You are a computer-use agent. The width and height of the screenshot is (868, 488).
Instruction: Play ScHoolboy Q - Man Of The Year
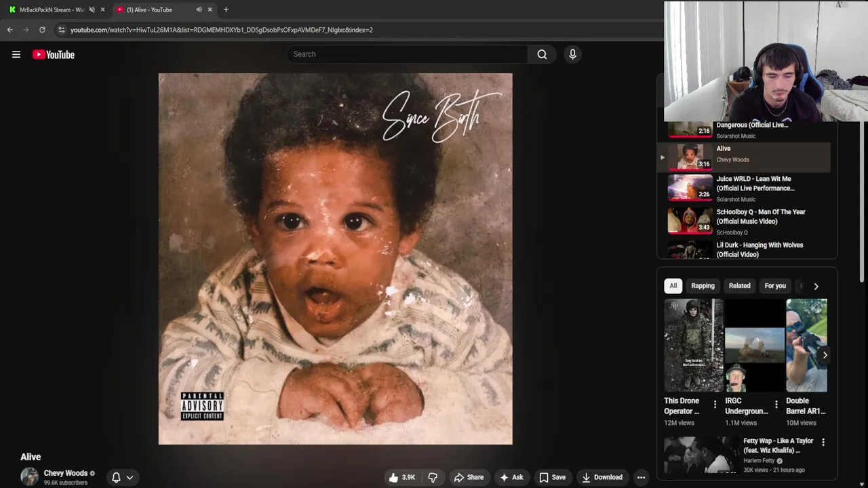click(761, 216)
